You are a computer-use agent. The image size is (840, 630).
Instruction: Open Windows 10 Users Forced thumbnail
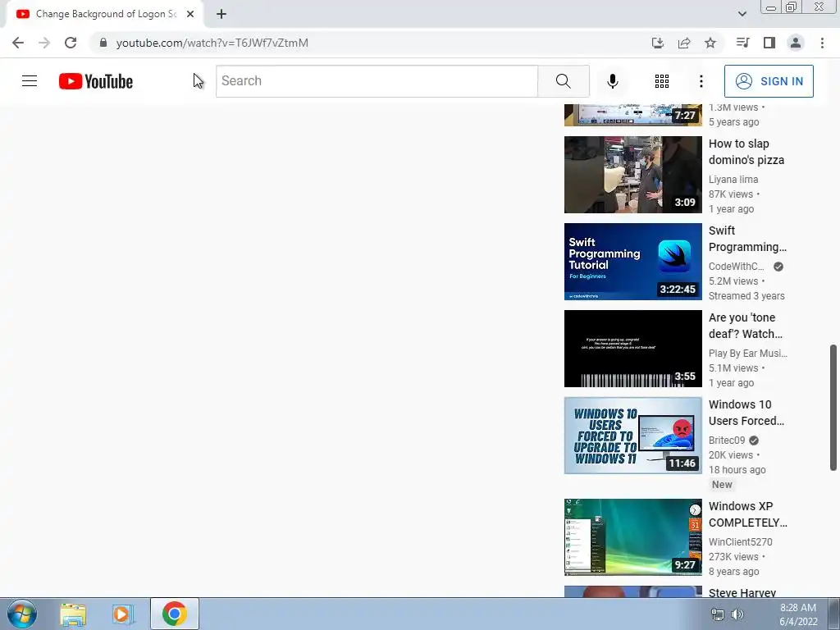coord(632,436)
